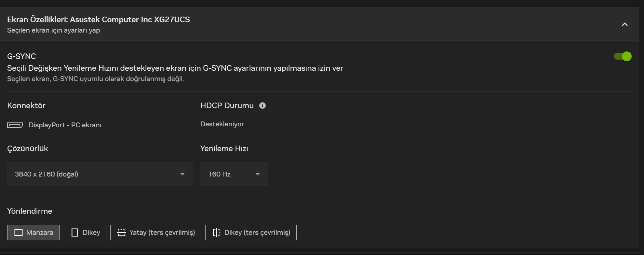Click the HDCP Durumu info icon

pos(262,106)
